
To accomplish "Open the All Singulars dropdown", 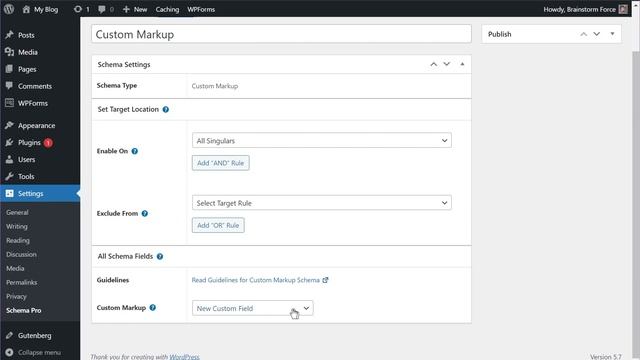I will coord(322,140).
